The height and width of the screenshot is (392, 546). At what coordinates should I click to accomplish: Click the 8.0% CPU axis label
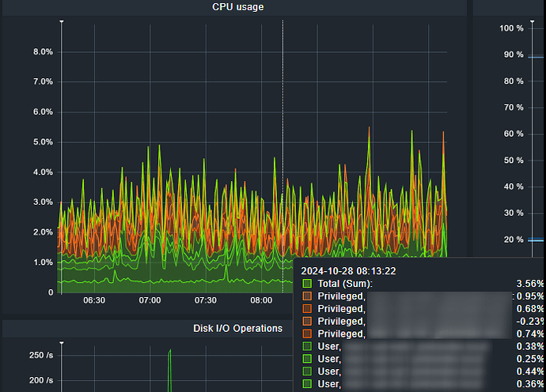[x=44, y=52]
